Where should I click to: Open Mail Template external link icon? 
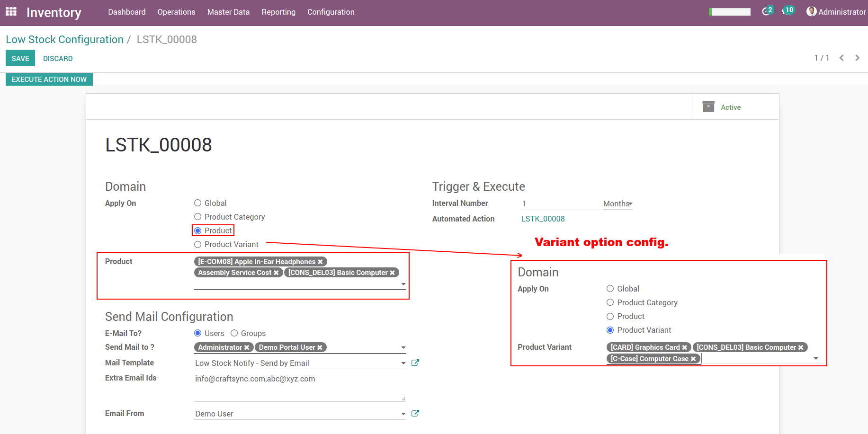pyautogui.click(x=415, y=363)
